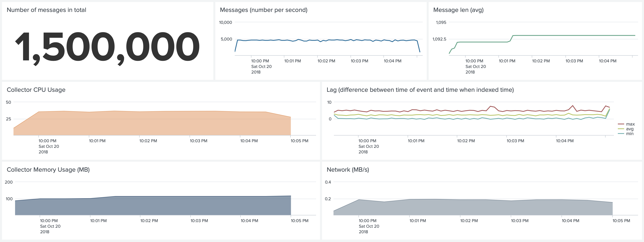Click the Network (MB/s) panel title
644x242 pixels.
pos(348,170)
